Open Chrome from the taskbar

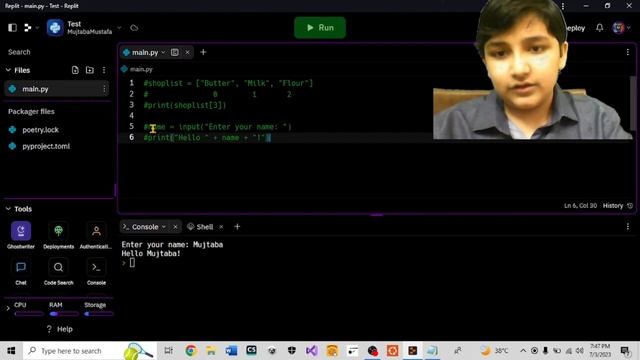tap(191, 351)
